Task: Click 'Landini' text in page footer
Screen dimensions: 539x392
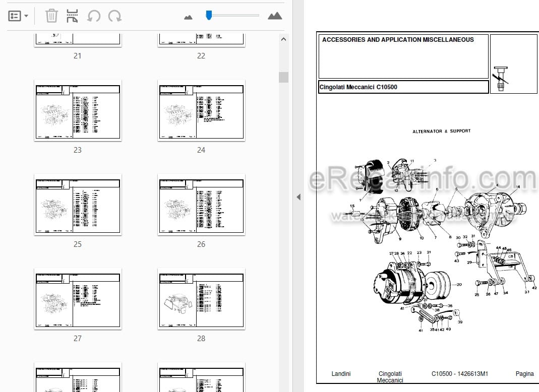Action: pos(341,373)
